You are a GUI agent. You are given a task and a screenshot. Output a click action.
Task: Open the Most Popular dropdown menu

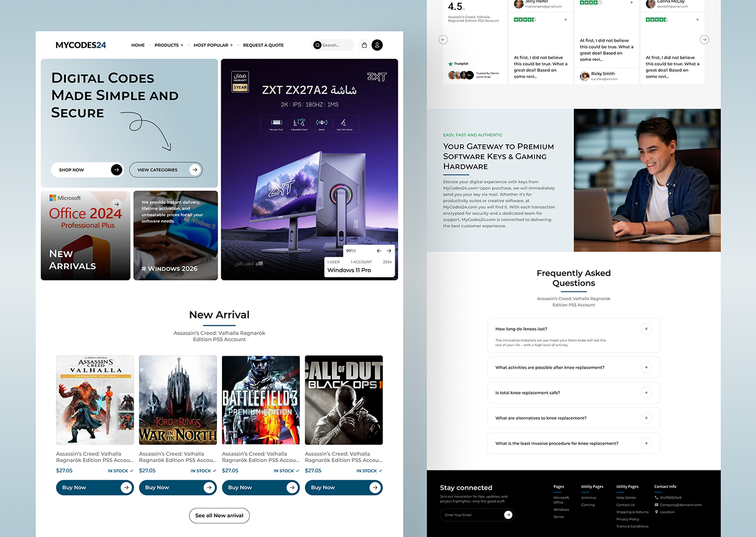(x=213, y=45)
